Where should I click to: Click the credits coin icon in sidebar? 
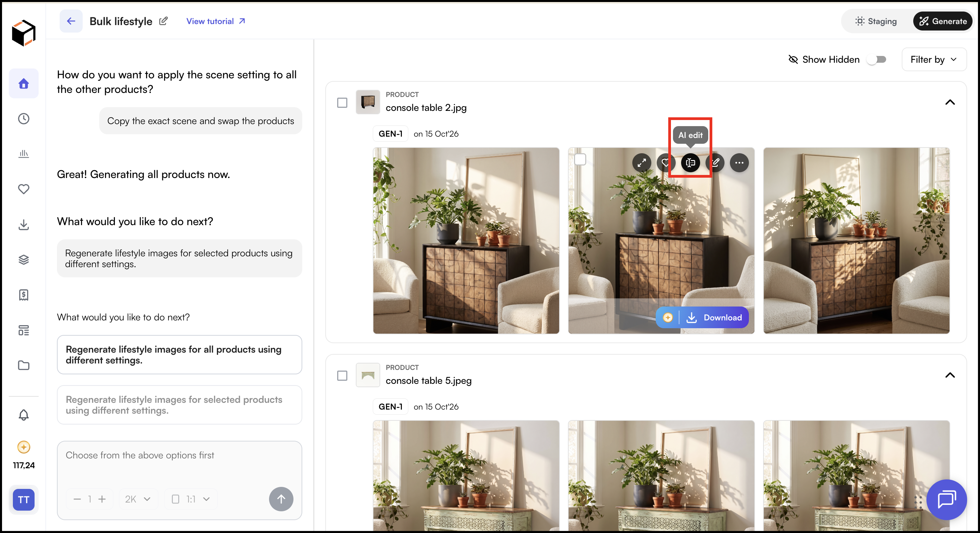(x=24, y=447)
